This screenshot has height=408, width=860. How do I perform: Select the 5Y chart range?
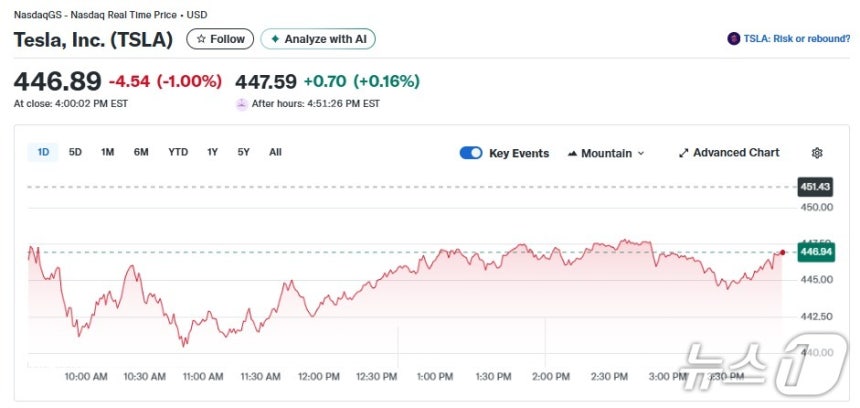click(x=243, y=152)
